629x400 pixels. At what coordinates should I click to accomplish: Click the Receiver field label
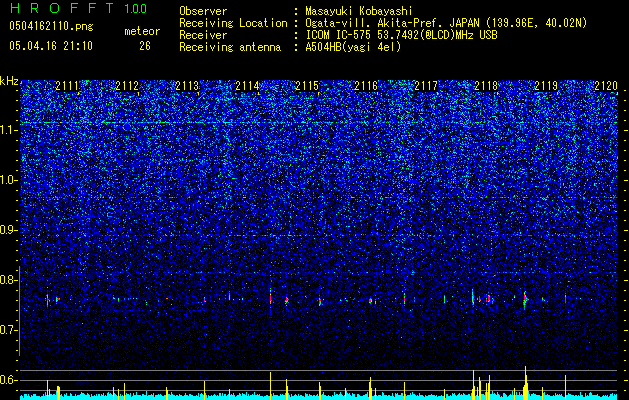203,35
